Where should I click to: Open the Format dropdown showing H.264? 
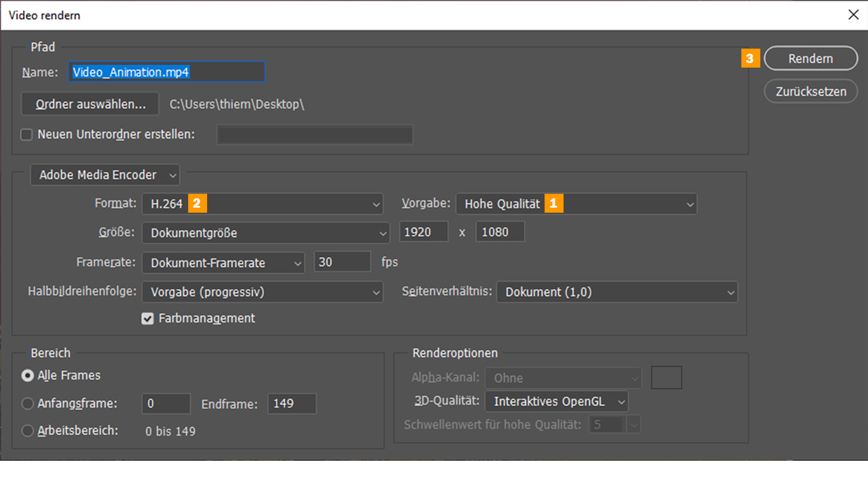click(262, 204)
